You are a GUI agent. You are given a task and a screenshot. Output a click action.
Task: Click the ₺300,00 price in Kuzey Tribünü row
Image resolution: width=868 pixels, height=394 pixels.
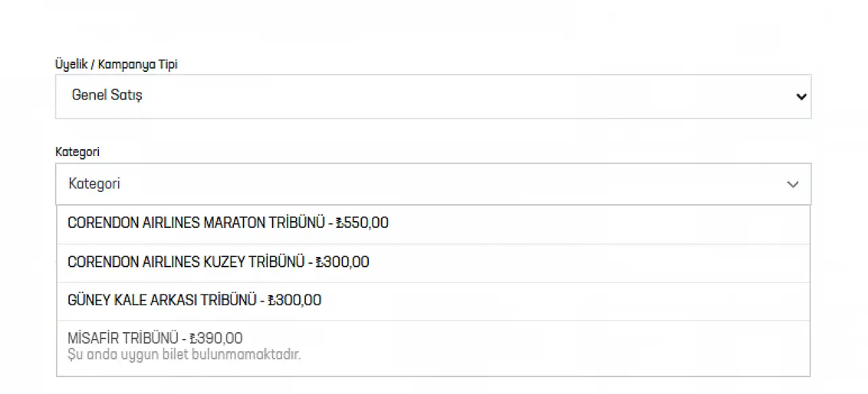click(343, 262)
